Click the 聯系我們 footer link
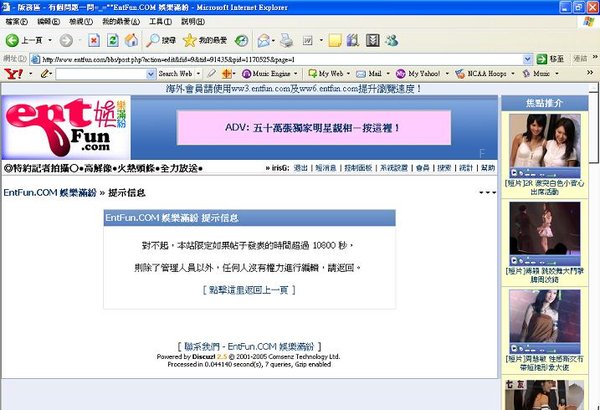The width and height of the screenshot is (600, 410). click(204, 344)
